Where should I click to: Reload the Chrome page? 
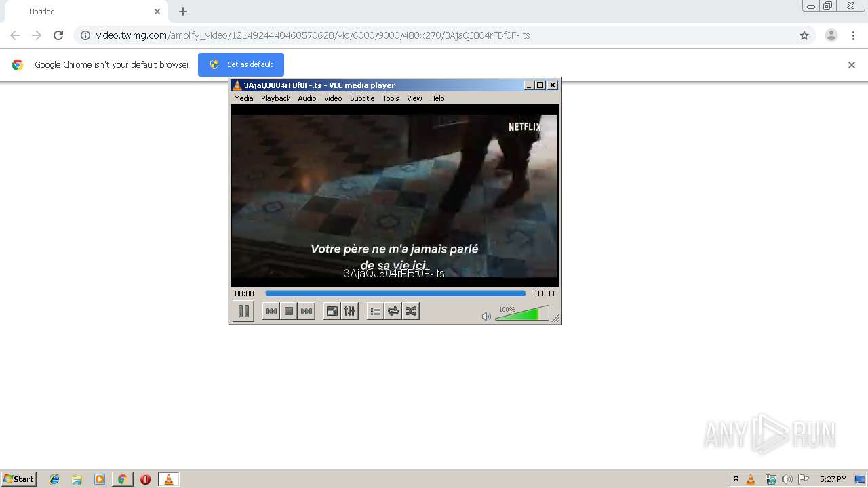pos(58,35)
